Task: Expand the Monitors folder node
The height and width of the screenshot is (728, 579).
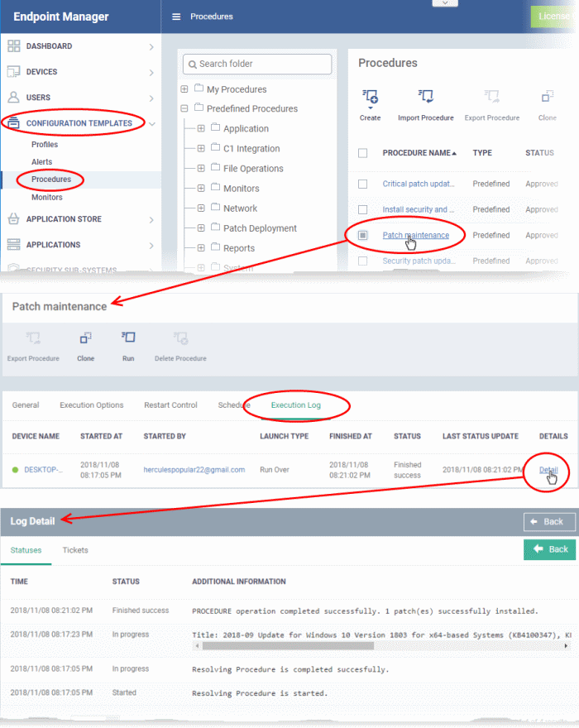Action: pyautogui.click(x=201, y=188)
